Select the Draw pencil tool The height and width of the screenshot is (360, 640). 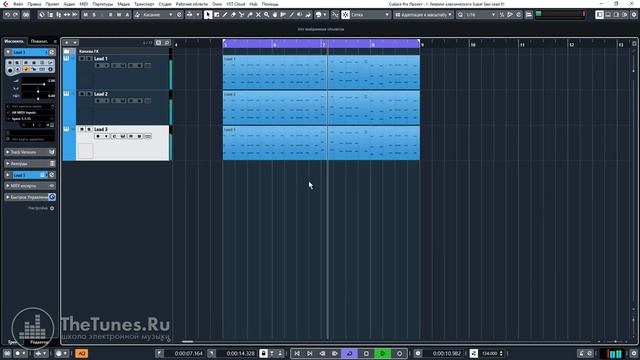pos(225,15)
